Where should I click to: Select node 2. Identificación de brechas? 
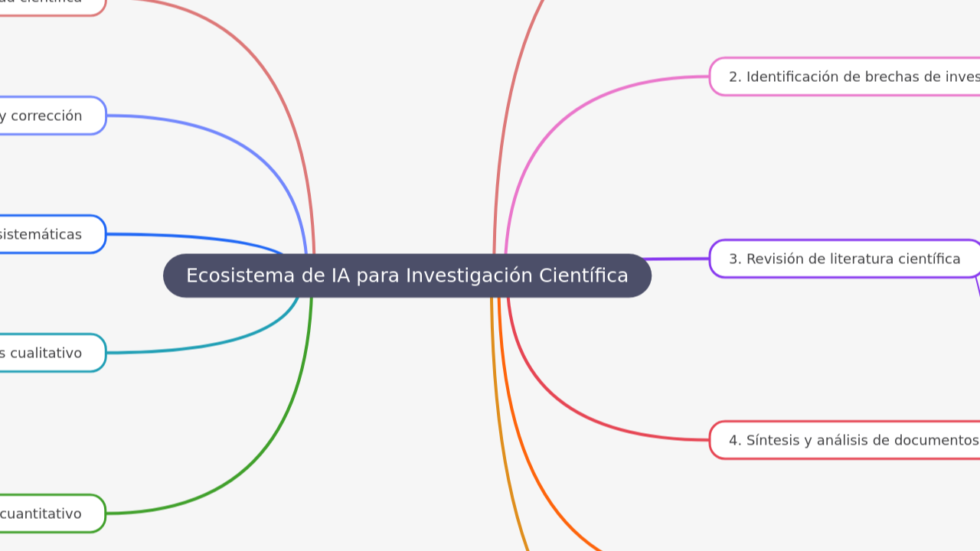tap(842, 77)
